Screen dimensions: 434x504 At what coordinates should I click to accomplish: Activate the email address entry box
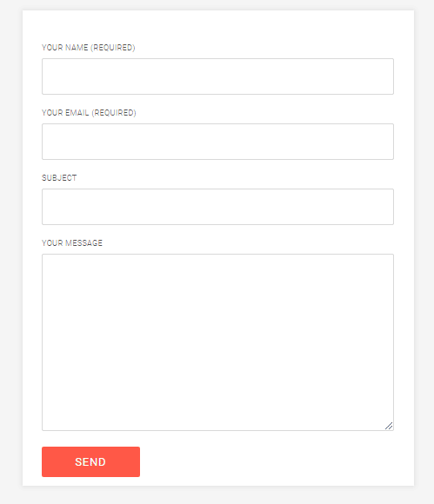217,142
